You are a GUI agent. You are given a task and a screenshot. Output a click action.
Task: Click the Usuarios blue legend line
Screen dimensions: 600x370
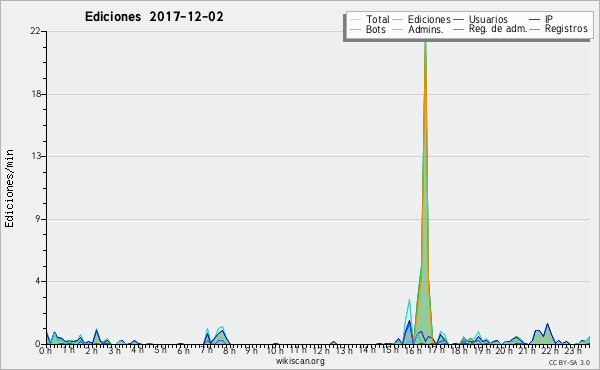click(458, 20)
